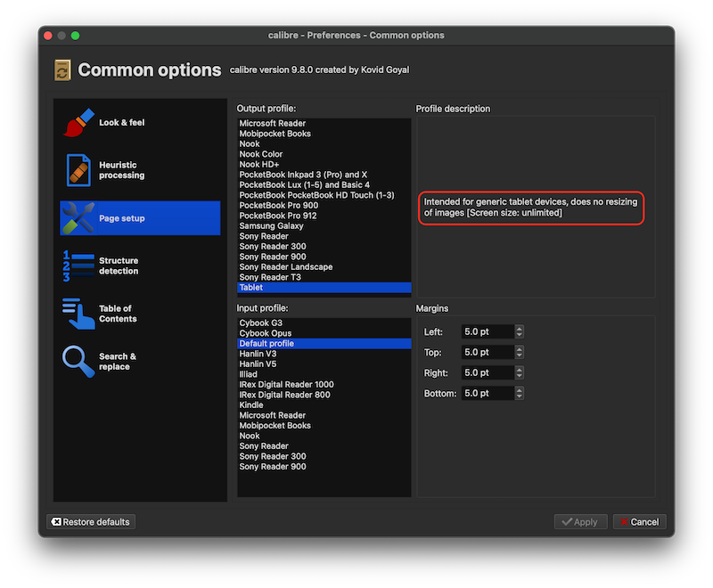713x588 pixels.
Task: Select Default profile in Input profile list
Action: tap(324, 344)
